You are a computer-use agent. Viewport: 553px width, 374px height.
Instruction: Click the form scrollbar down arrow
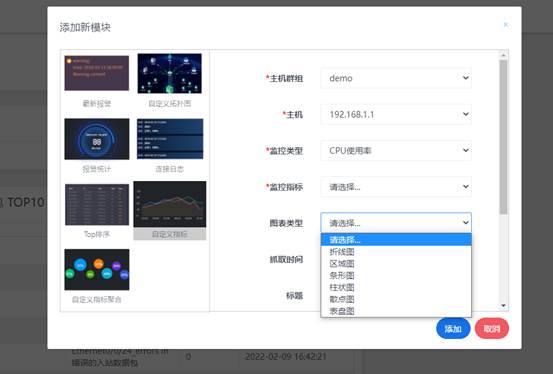point(503,306)
